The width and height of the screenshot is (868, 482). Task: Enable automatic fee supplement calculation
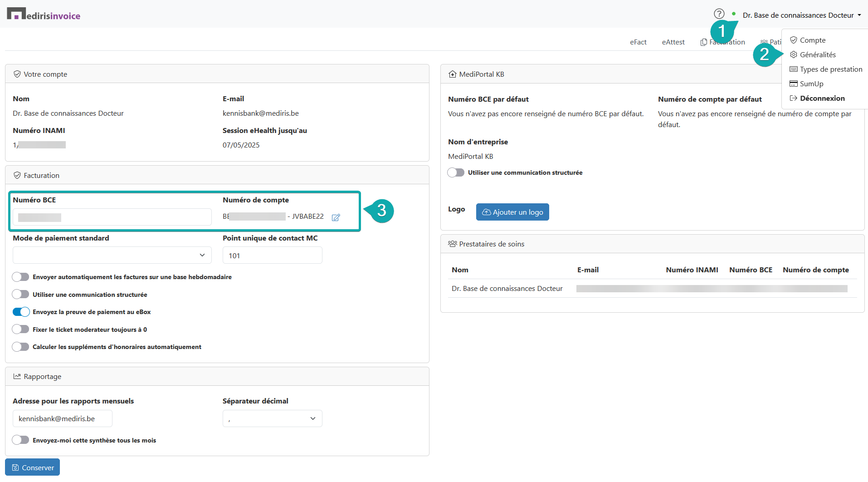point(20,347)
